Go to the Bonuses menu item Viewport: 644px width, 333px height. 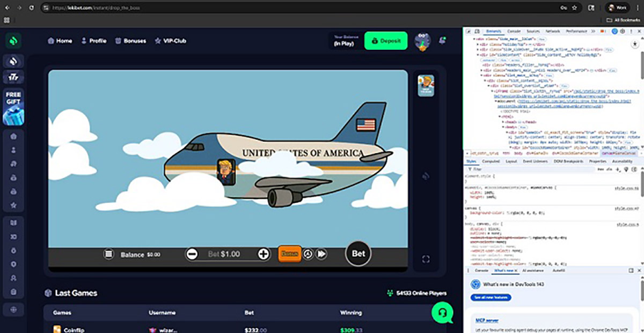(130, 41)
